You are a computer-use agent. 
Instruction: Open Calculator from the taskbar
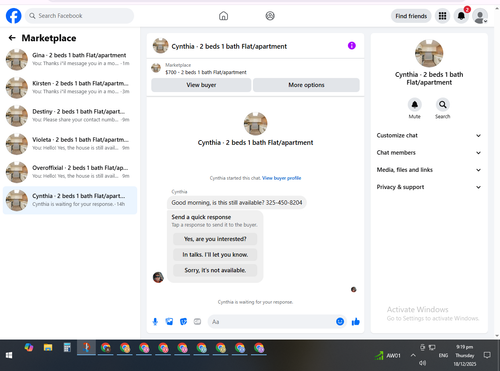(x=67, y=348)
